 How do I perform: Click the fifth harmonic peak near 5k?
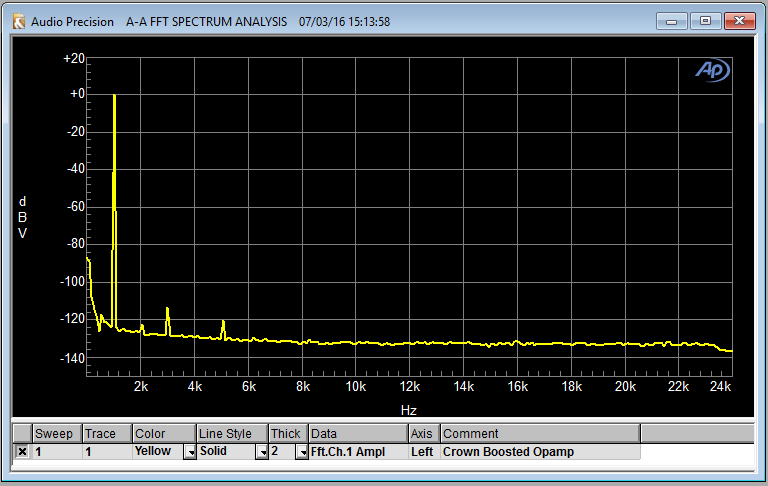[223, 330]
